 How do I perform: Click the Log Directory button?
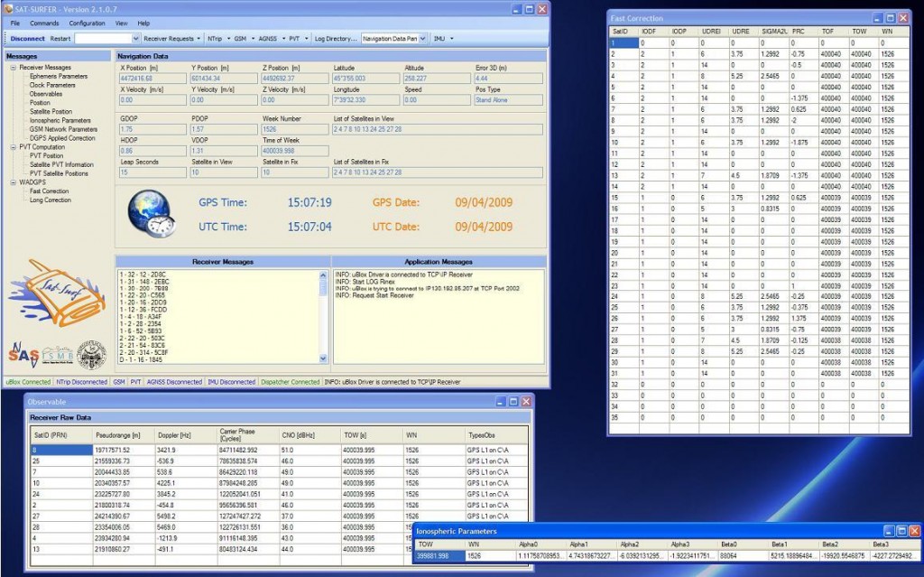(x=335, y=39)
